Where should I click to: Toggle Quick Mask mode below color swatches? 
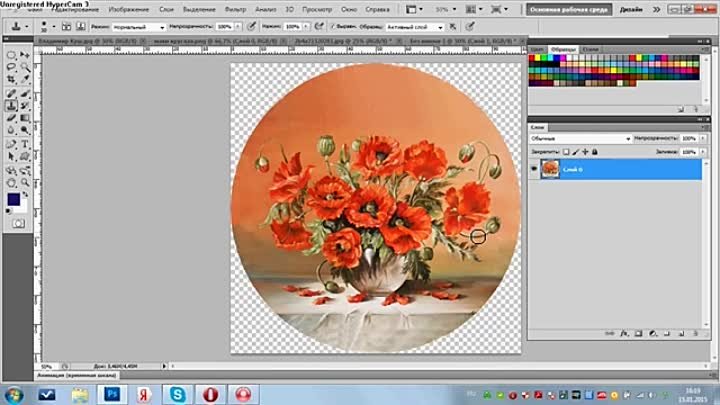pos(19,226)
